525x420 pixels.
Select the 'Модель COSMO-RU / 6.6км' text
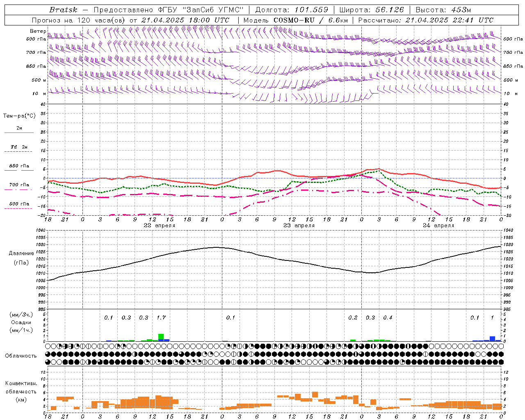click(x=296, y=20)
